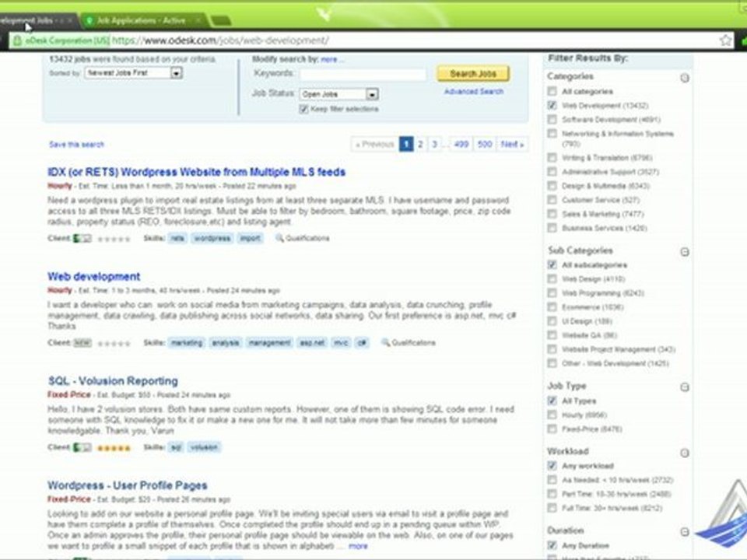Check Hourly job type
This screenshot has height=560, width=747.
pos(552,415)
